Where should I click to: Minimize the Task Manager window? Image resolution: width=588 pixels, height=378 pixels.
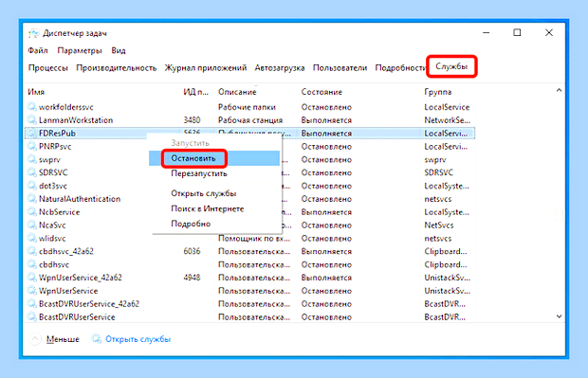coord(486,33)
